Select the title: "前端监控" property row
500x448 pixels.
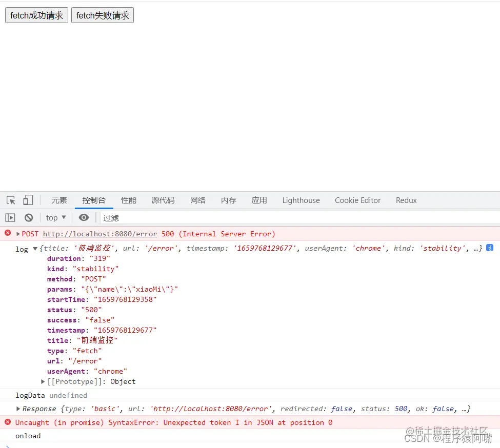[x=82, y=340]
